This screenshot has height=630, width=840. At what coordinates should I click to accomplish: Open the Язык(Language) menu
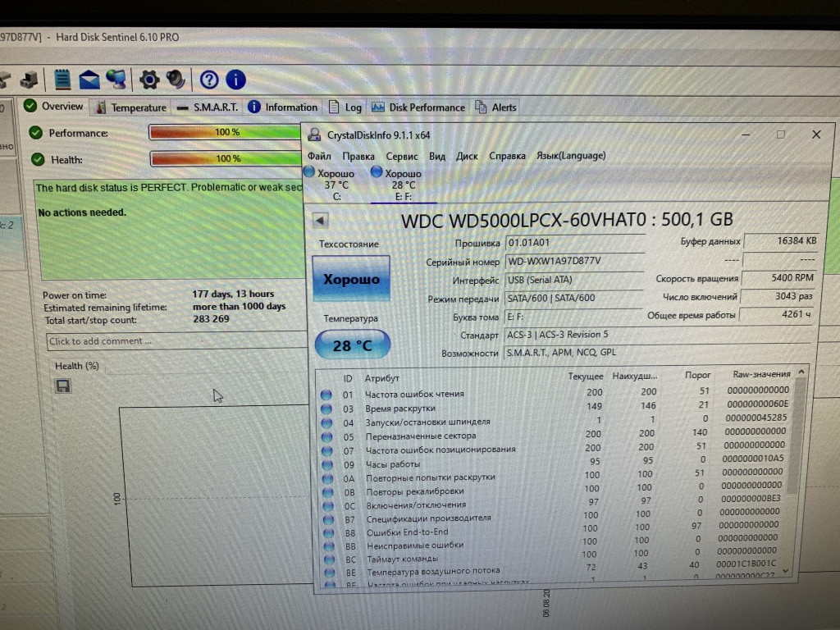pos(571,155)
